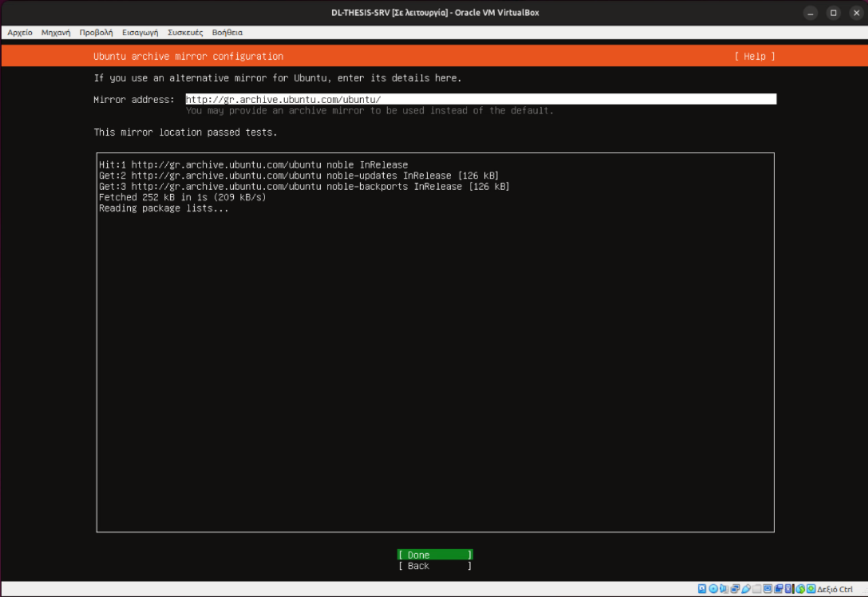Click the 'You may provide an archive mirror' hint

[370, 111]
